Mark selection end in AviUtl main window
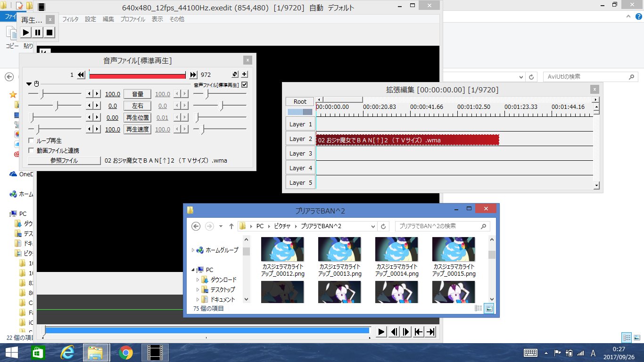Viewport: 644px width, 362px height. tap(430, 332)
